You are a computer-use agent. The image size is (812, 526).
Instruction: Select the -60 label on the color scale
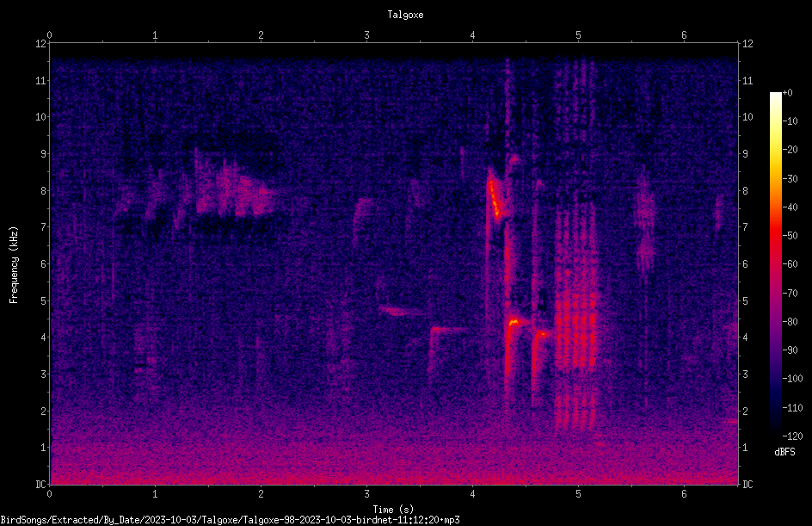tap(790, 264)
